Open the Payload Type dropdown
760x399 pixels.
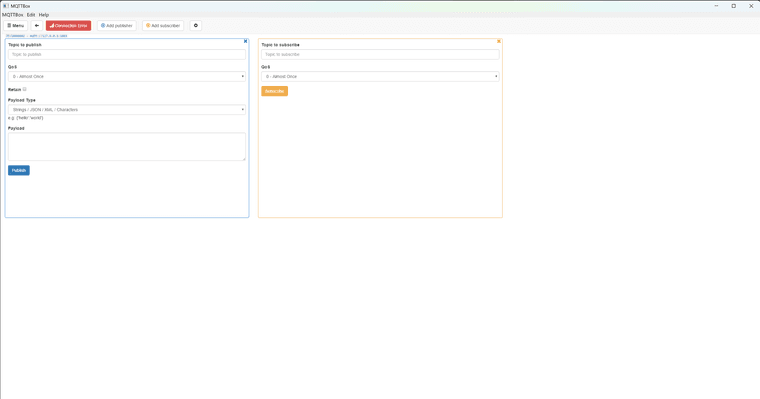pos(127,110)
